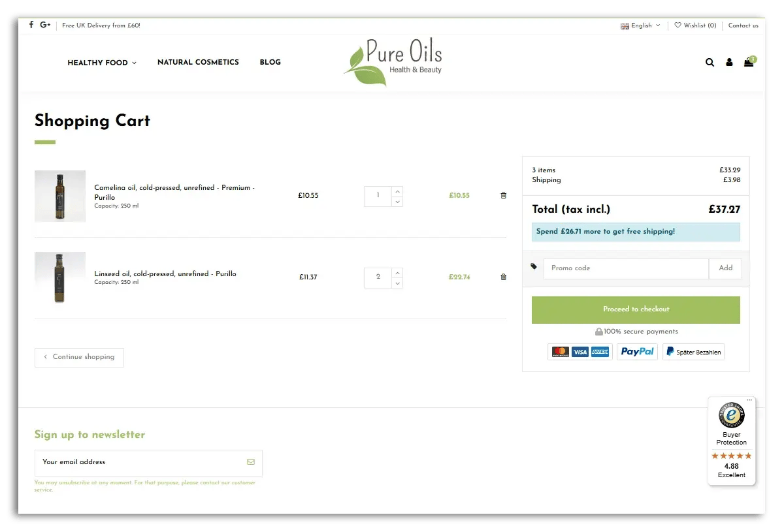The image size is (784, 532).
Task: View the shopping cart icon with 3 items
Action: pos(749,62)
